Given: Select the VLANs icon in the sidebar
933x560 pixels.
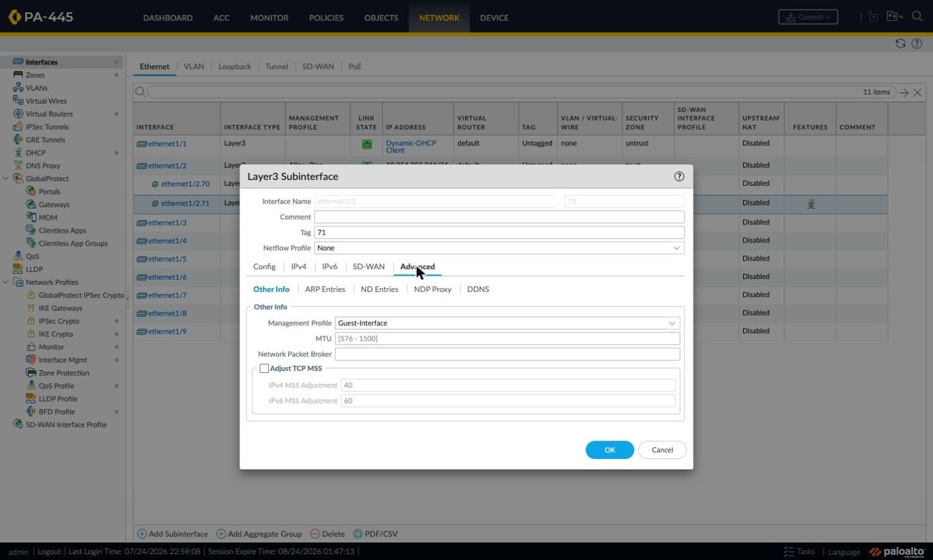Looking at the screenshot, I should (18, 88).
